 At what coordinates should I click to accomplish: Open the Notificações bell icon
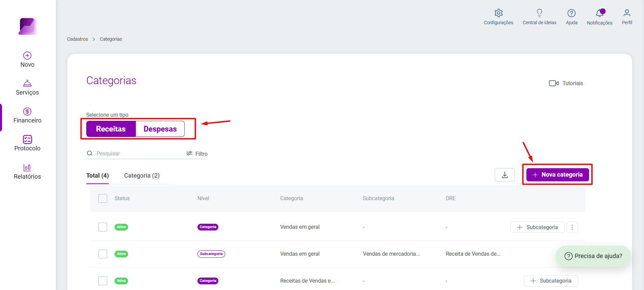(600, 13)
